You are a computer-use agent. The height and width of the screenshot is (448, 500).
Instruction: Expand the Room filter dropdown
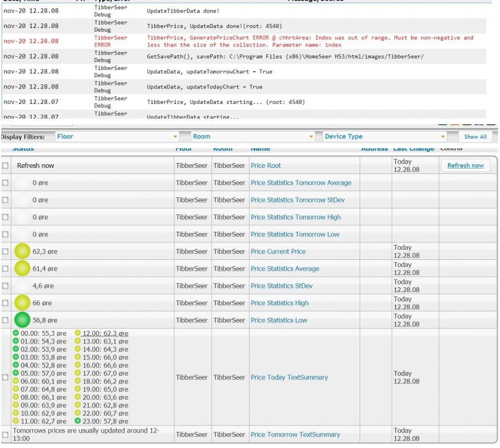click(253, 137)
